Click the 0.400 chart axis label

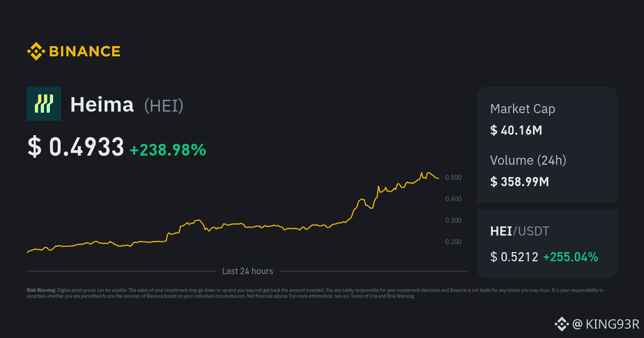pos(453,199)
